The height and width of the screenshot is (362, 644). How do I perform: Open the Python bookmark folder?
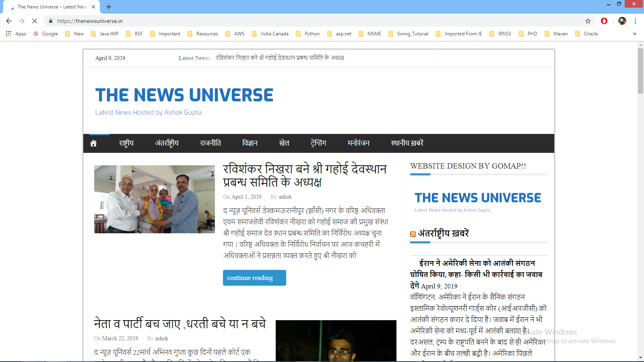[308, 34]
